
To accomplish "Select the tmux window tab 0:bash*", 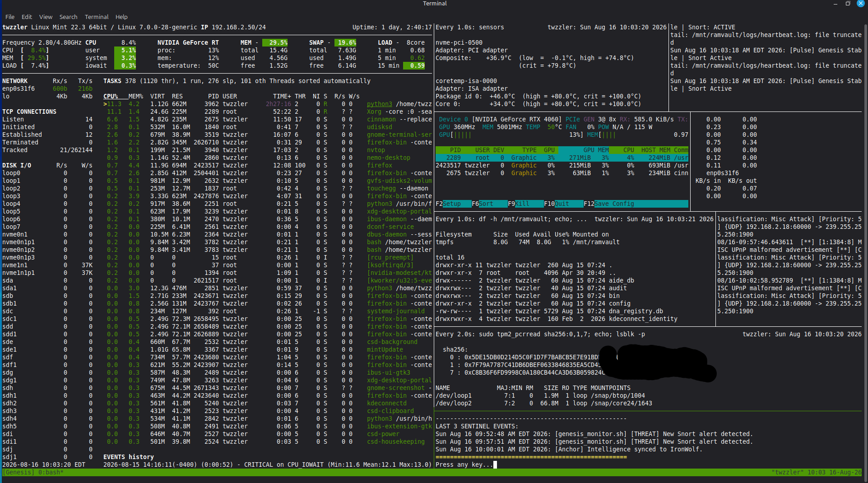I will tap(51, 472).
